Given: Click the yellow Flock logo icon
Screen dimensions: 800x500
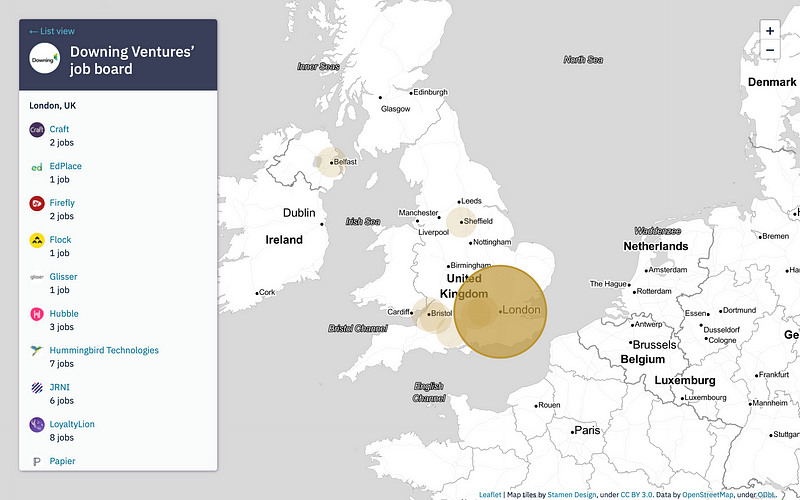Looking at the screenshot, I should pos(36,240).
